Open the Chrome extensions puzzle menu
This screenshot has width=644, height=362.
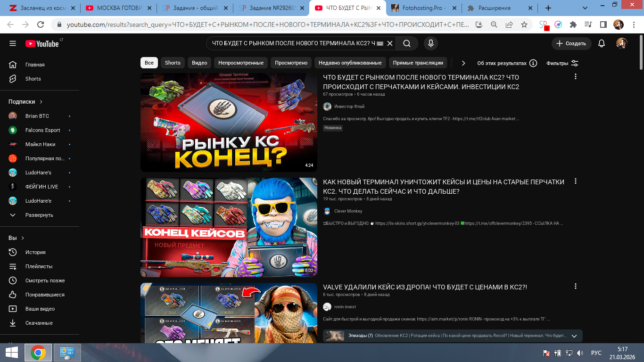point(573,25)
